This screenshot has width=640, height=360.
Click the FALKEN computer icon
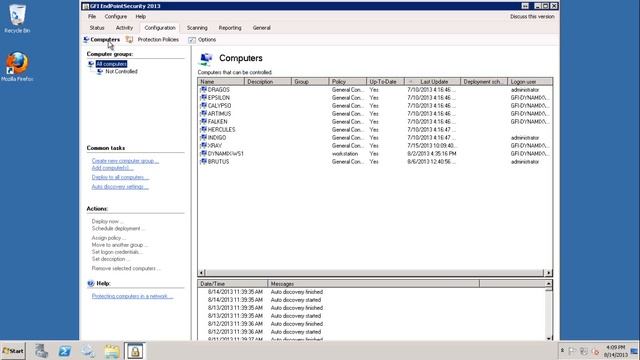click(203, 122)
